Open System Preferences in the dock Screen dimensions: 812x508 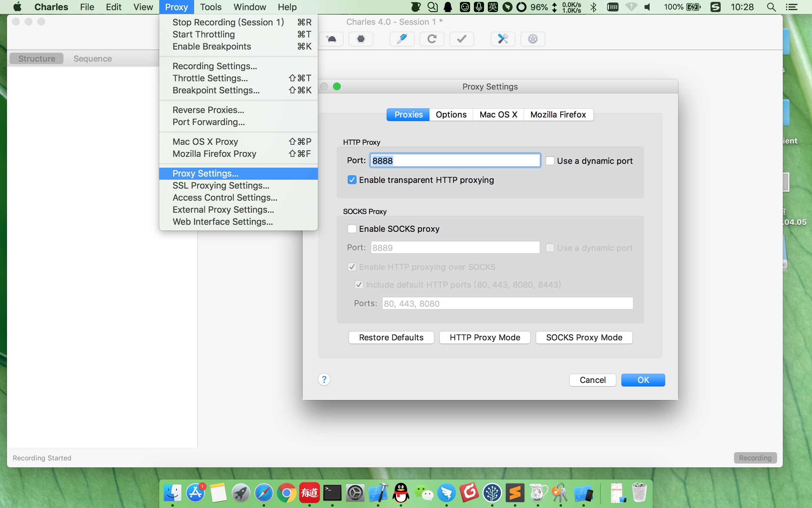355,493
